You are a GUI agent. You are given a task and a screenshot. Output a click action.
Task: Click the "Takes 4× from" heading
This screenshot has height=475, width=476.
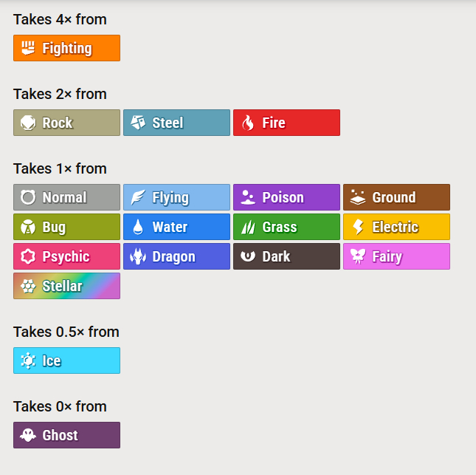60,19
